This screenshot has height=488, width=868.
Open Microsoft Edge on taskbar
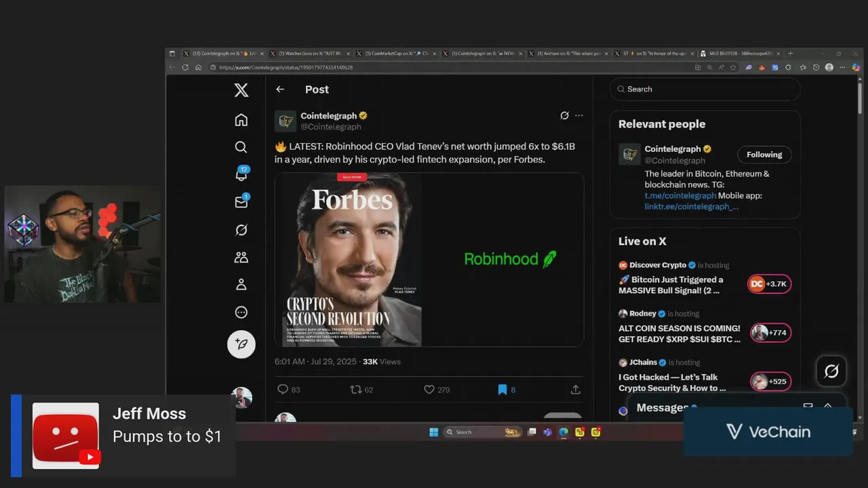point(564,432)
